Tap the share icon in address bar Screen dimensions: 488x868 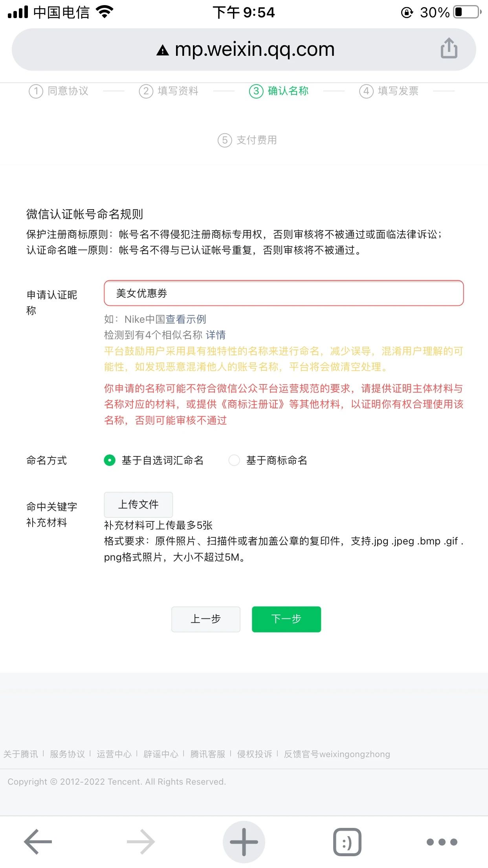click(449, 48)
